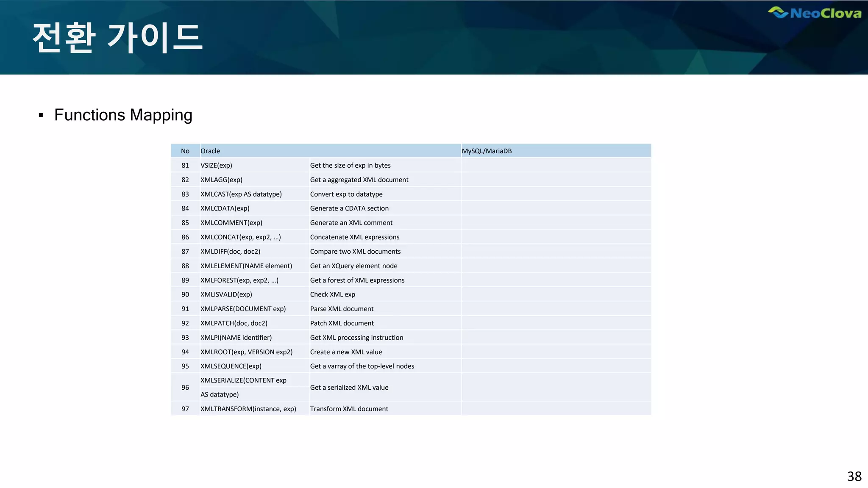Click the MySQL/MariaDB column header
This screenshot has height=488, width=868.
(x=487, y=151)
